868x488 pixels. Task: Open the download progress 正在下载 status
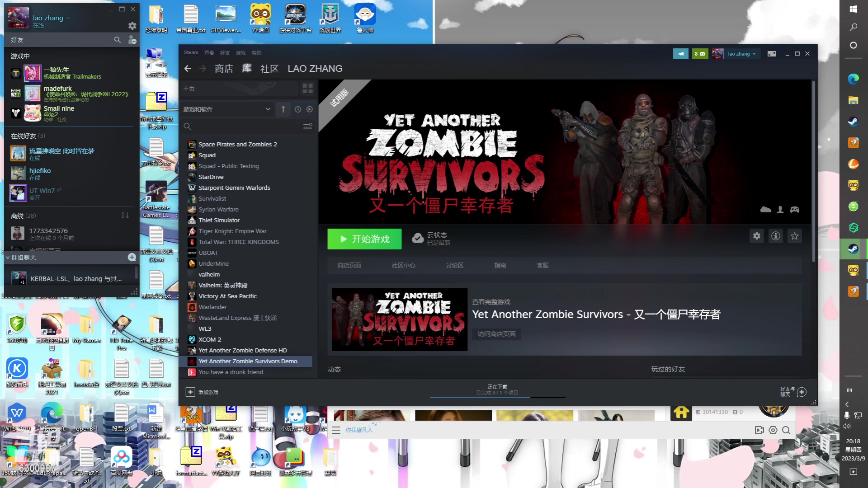click(x=497, y=390)
